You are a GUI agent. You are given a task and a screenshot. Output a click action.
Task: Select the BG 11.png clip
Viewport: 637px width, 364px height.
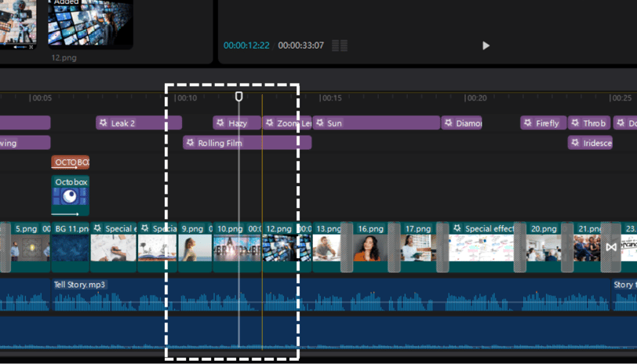71,246
